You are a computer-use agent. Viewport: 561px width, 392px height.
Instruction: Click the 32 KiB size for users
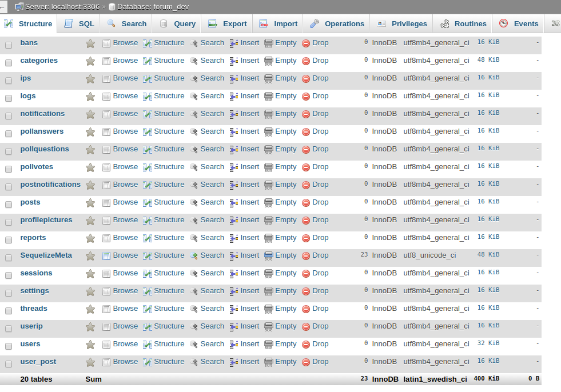coord(488,343)
